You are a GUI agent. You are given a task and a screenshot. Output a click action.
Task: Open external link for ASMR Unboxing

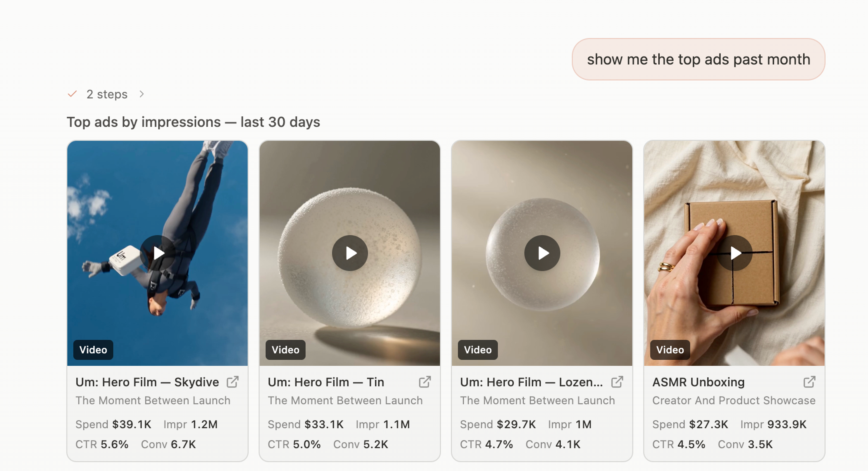pyautogui.click(x=809, y=382)
